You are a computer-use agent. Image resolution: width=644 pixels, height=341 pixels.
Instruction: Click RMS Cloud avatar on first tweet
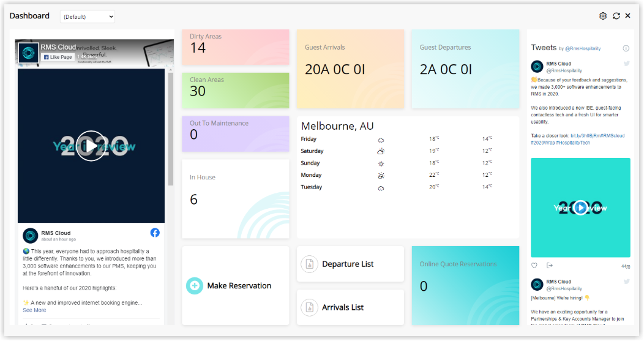pos(537,66)
